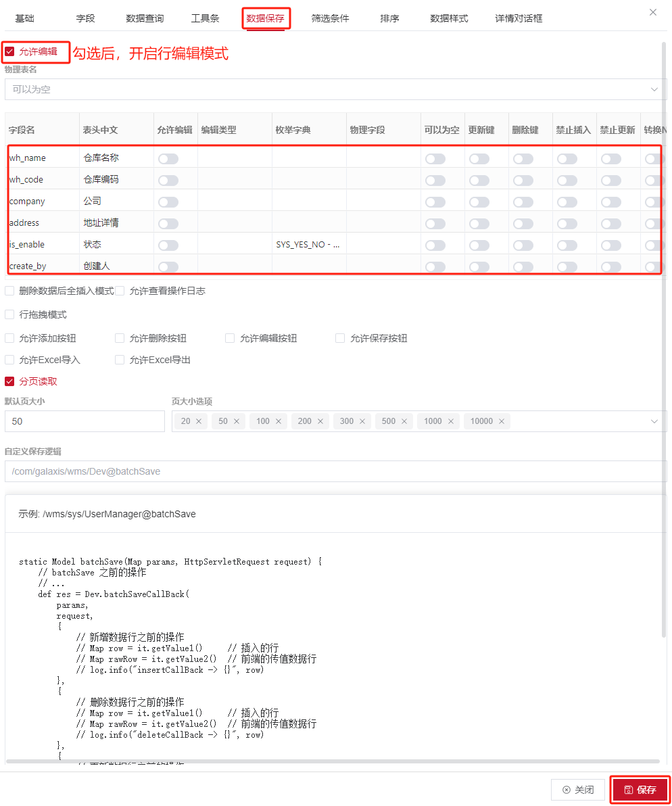Remove the 300 page size tag
Screen dimensions: 672x806
tap(362, 421)
